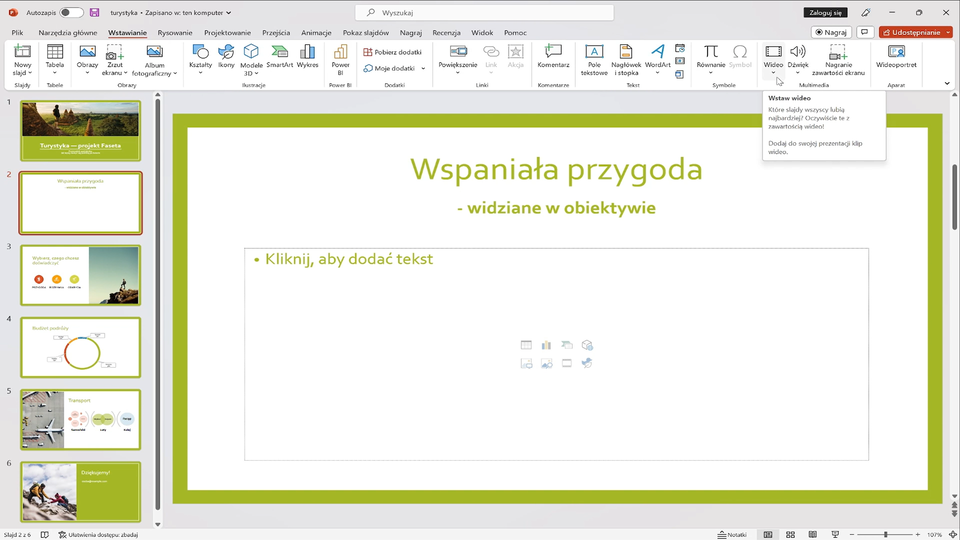Image resolution: width=960 pixels, height=540 pixels.
Task: Add a text box with Pole tekstowe
Action: click(594, 58)
